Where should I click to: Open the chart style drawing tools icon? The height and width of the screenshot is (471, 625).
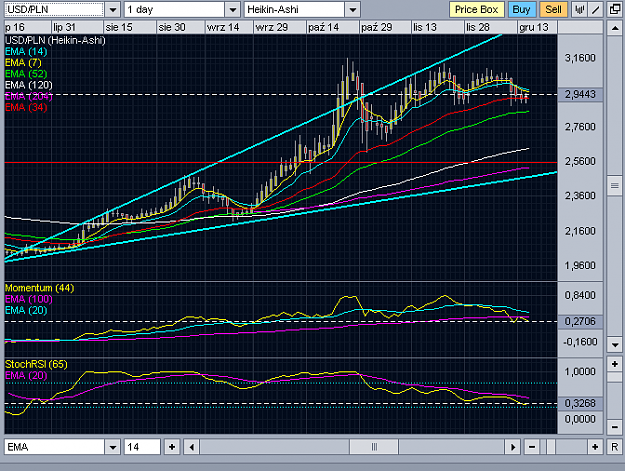coord(580,10)
